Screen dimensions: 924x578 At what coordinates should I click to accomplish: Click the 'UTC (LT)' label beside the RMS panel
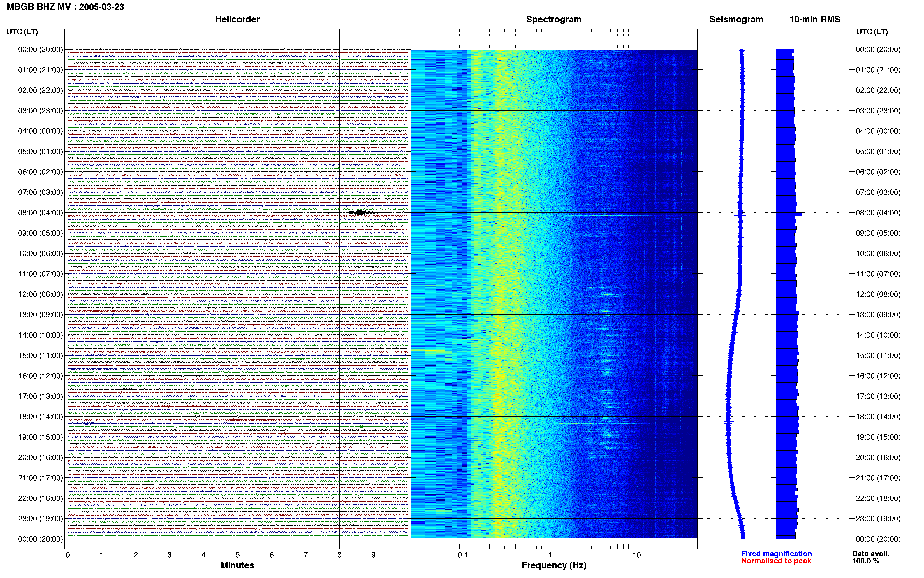point(872,32)
